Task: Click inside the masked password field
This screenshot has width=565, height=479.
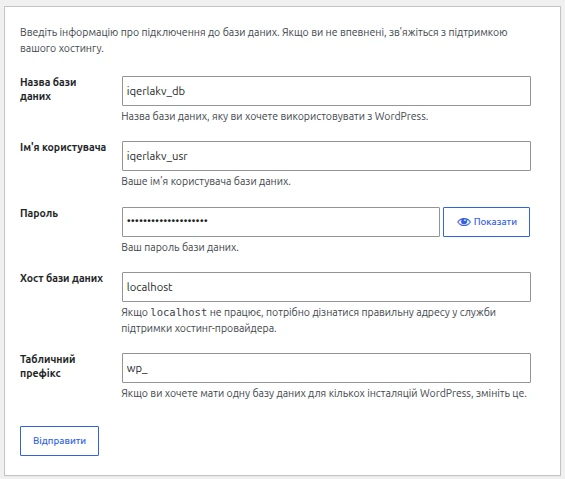Action: (x=281, y=222)
